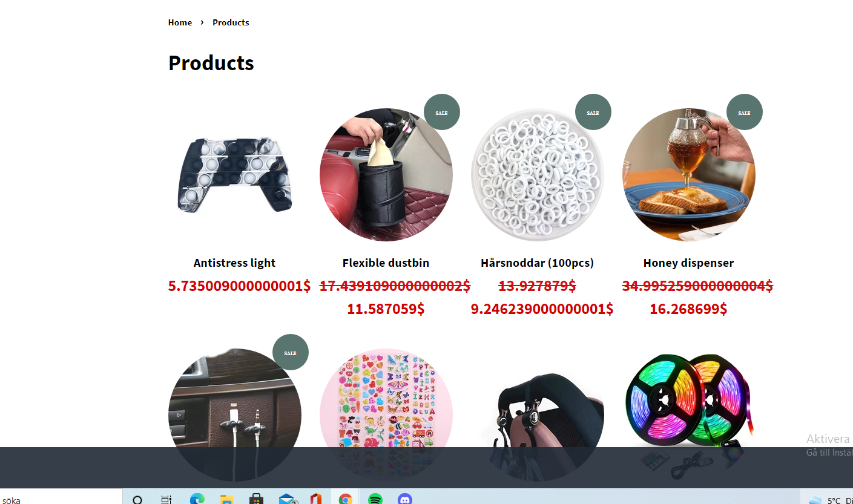Image resolution: width=853 pixels, height=504 pixels.
Task: Switch to Chrome in the taskbar
Action: pos(345,499)
